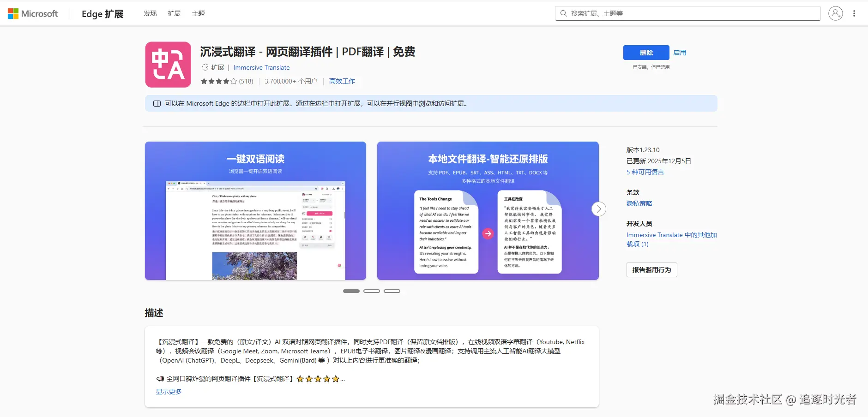This screenshot has width=868, height=417.
Task: Select the first carousel page indicator
Action: click(351, 291)
